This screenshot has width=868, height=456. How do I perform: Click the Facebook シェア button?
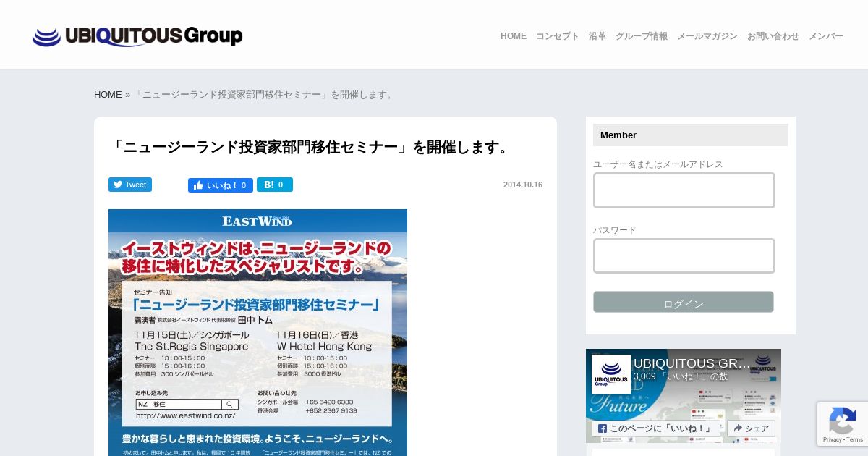pos(751,428)
